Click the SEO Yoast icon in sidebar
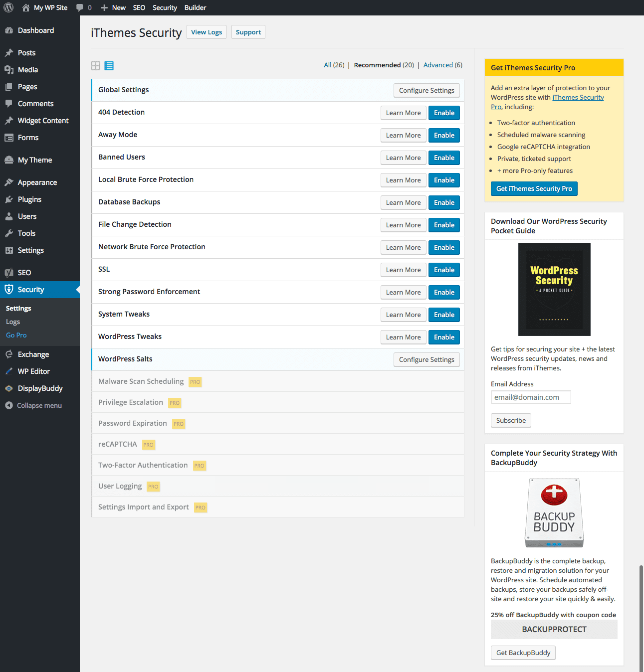The image size is (644, 672). (x=9, y=273)
